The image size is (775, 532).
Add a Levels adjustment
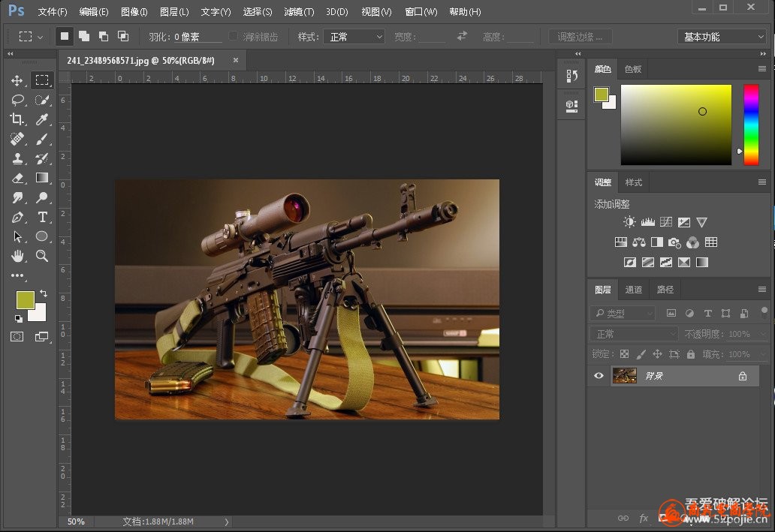pyautogui.click(x=647, y=222)
